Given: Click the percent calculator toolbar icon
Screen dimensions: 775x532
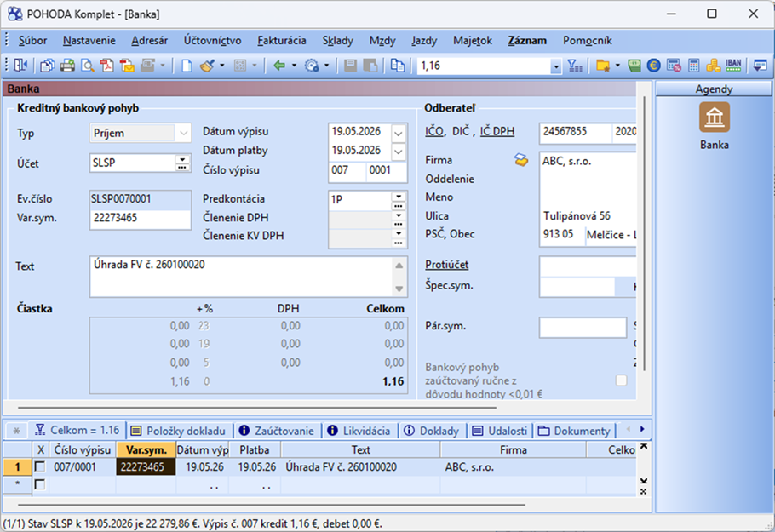Looking at the screenshot, I should 674,66.
